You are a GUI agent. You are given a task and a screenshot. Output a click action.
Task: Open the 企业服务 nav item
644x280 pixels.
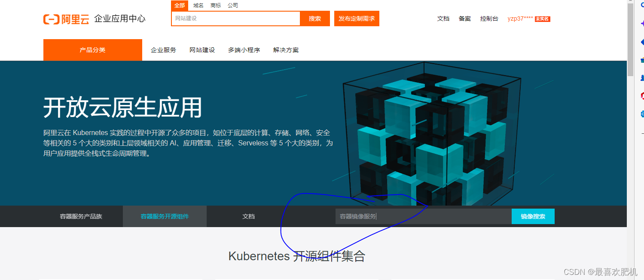pos(164,50)
